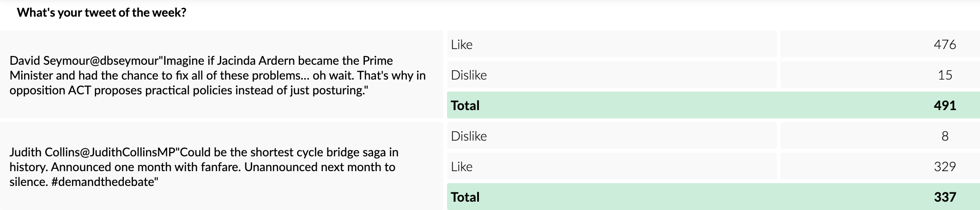
Task: Click the Dislike label for Seymour's tweet
Action: pos(469,75)
